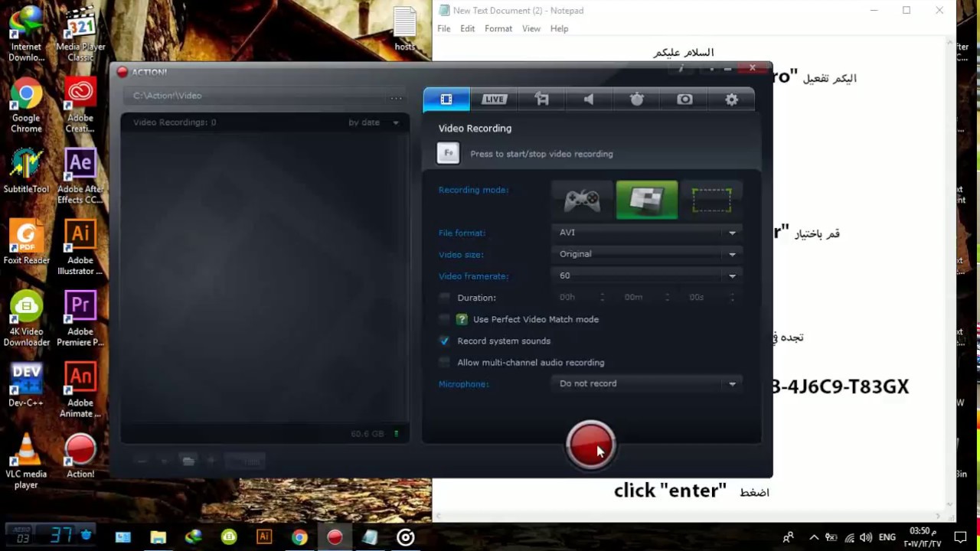
Task: Open the Format menu in Notepad
Action: click(x=498, y=29)
